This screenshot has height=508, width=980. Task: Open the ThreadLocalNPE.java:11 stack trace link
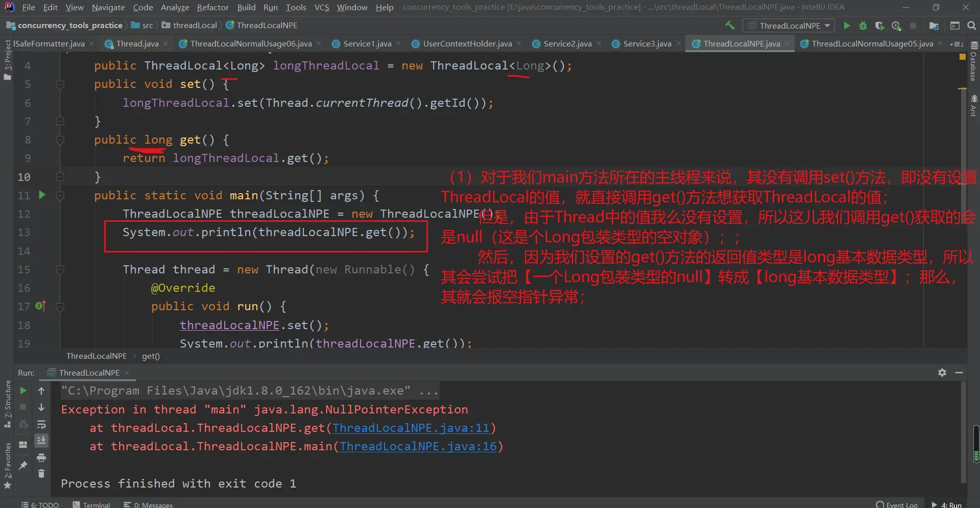(411, 428)
